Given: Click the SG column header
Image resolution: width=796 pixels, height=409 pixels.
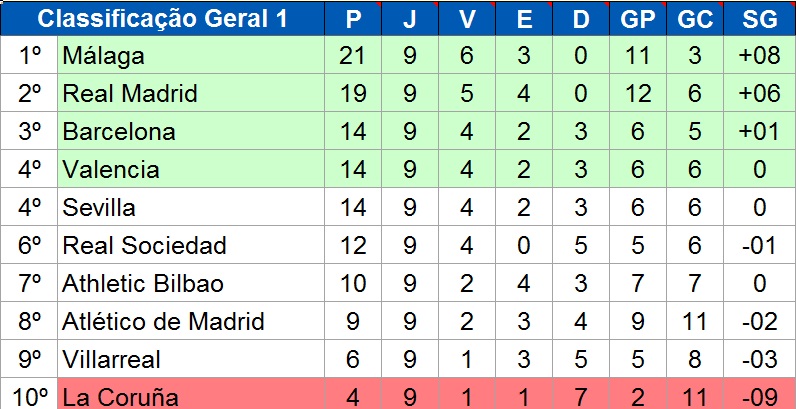Looking at the screenshot, I should pyautogui.click(x=759, y=19).
